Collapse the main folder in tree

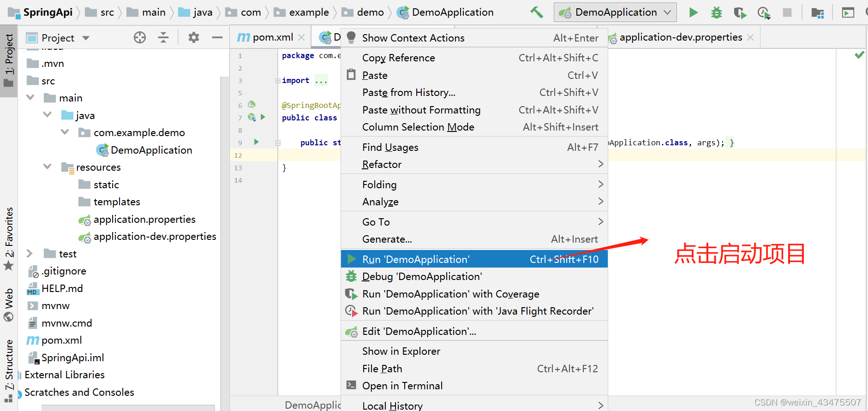(30, 98)
